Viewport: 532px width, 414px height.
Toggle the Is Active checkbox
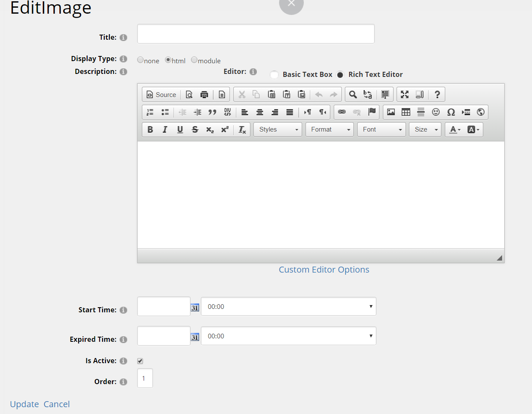[x=140, y=361]
